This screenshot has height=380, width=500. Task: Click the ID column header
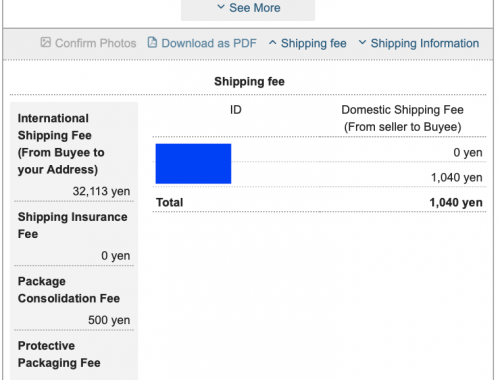(236, 110)
